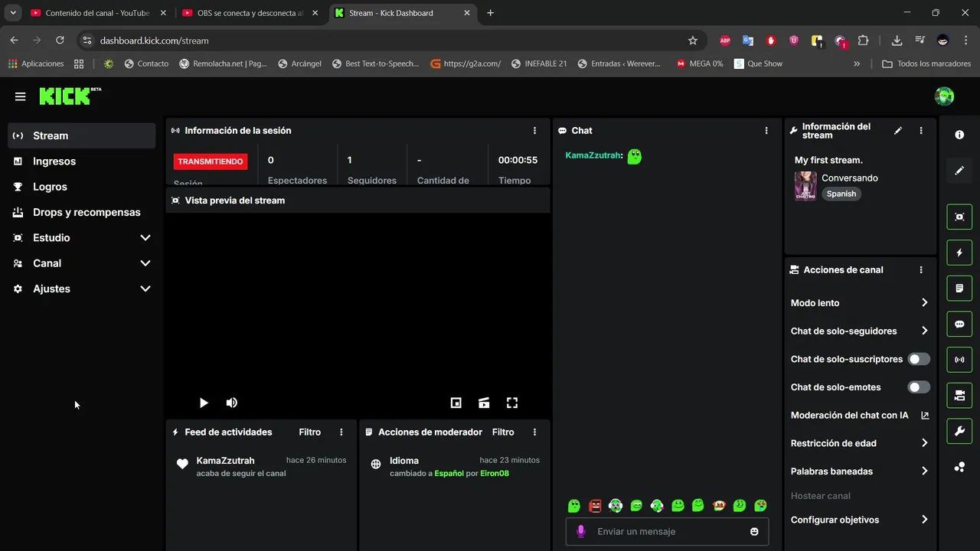Open Configurar objetivos settings
Screen dimensions: 980x551
coord(860,520)
